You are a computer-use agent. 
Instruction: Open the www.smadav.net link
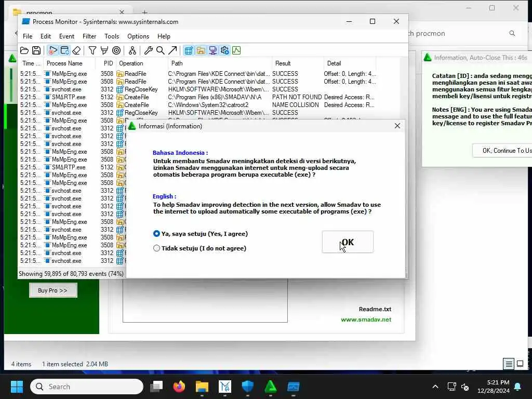point(366,320)
